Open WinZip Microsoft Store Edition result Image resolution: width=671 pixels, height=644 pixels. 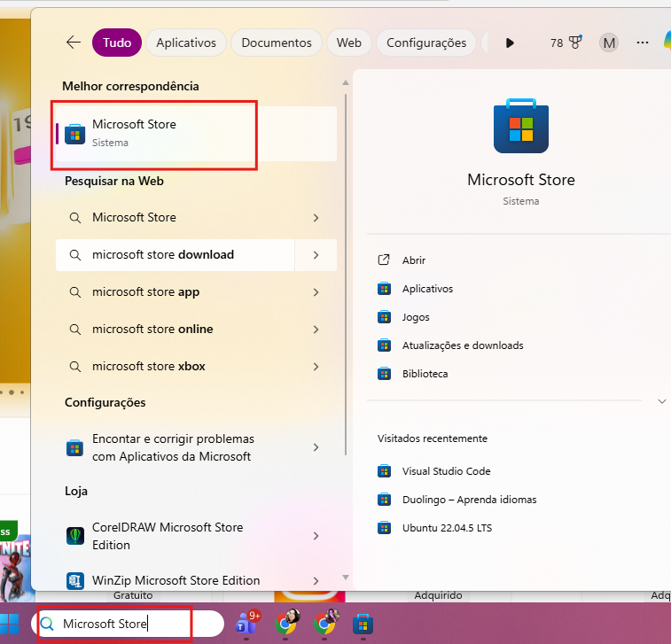(176, 580)
